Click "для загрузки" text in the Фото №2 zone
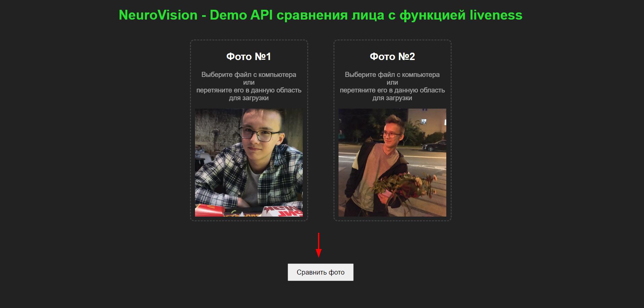The image size is (644, 308). click(x=392, y=98)
